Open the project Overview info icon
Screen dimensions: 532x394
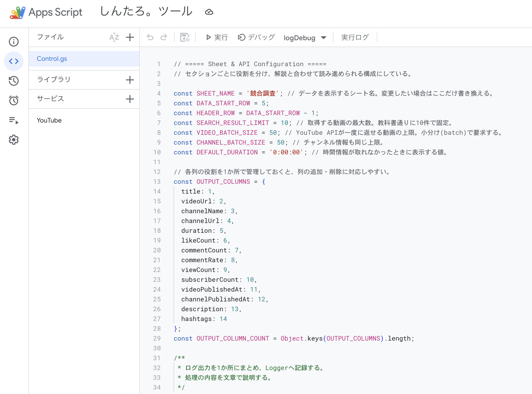14,42
